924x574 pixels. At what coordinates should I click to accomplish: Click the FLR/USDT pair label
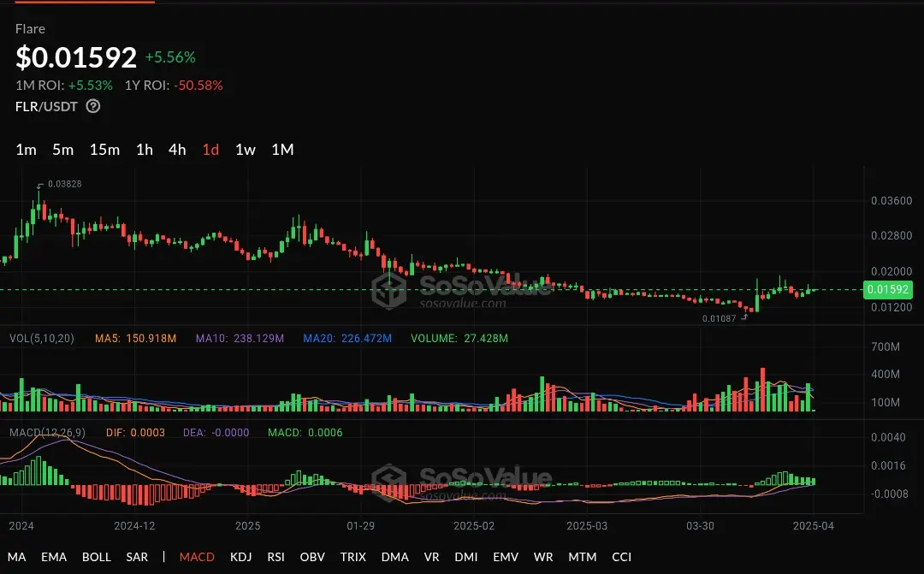(x=46, y=107)
